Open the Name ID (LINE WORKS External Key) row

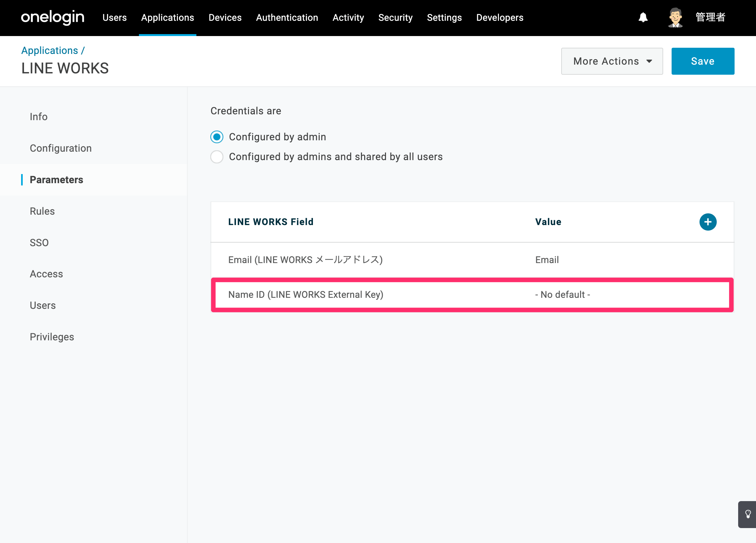472,295
